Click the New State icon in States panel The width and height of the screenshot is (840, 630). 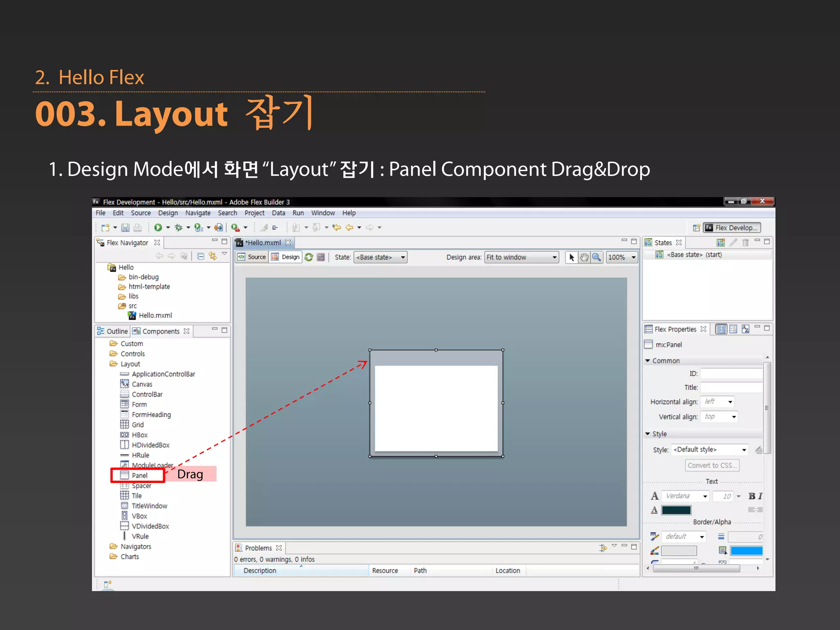pyautogui.click(x=721, y=242)
